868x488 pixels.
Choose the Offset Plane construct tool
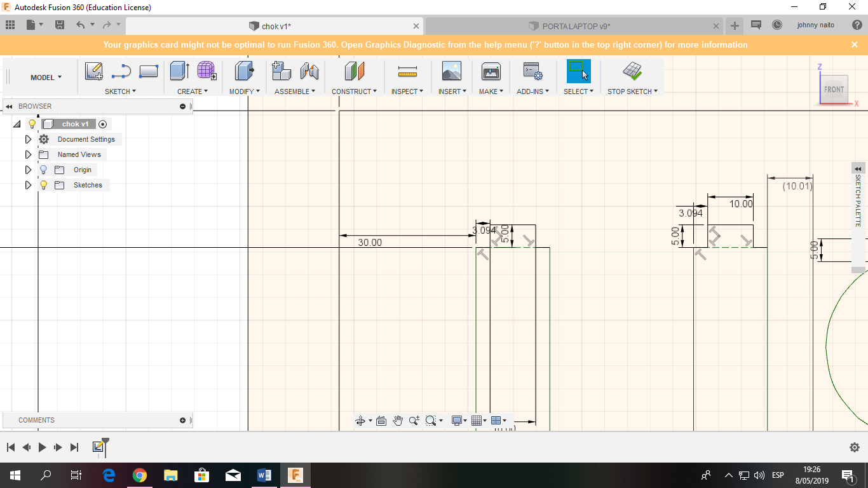[x=355, y=71]
